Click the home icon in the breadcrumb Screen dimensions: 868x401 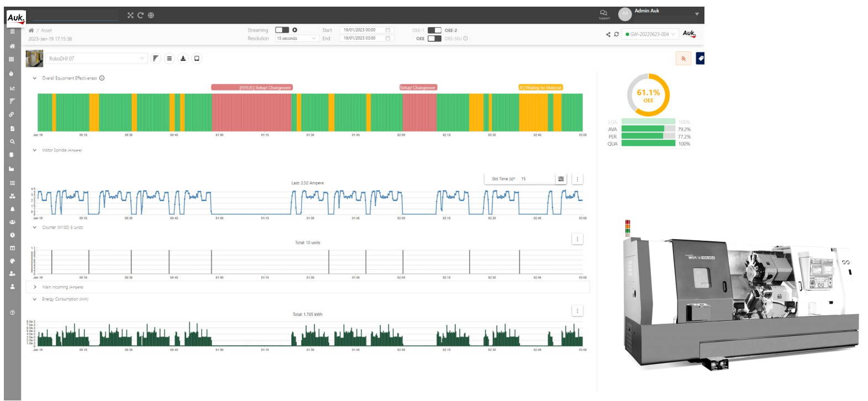[x=31, y=30]
